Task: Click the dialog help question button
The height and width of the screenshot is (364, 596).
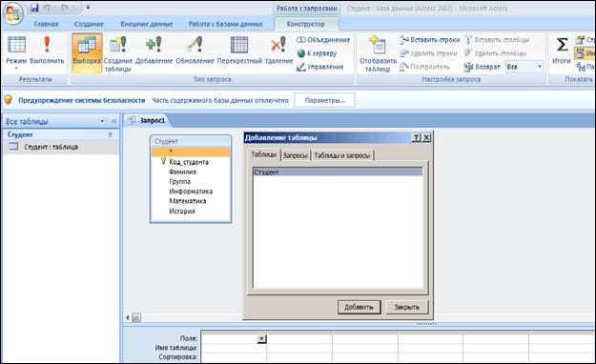Action: (417, 137)
